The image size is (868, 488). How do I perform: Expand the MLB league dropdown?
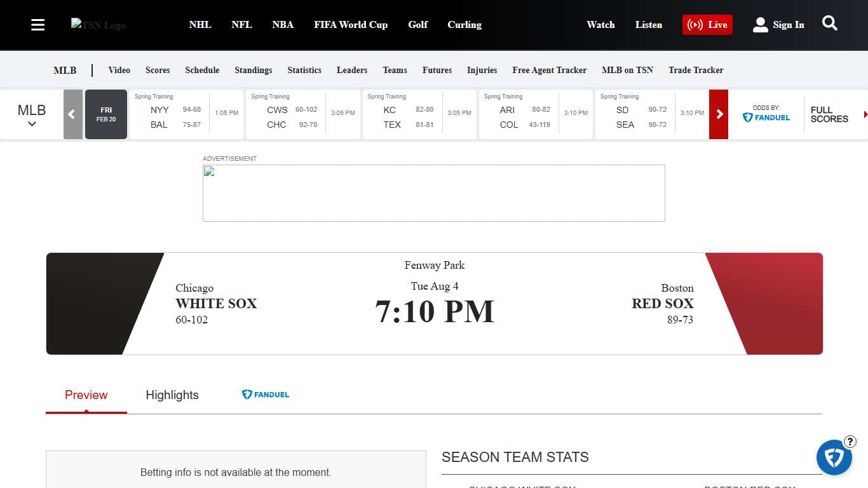32,115
